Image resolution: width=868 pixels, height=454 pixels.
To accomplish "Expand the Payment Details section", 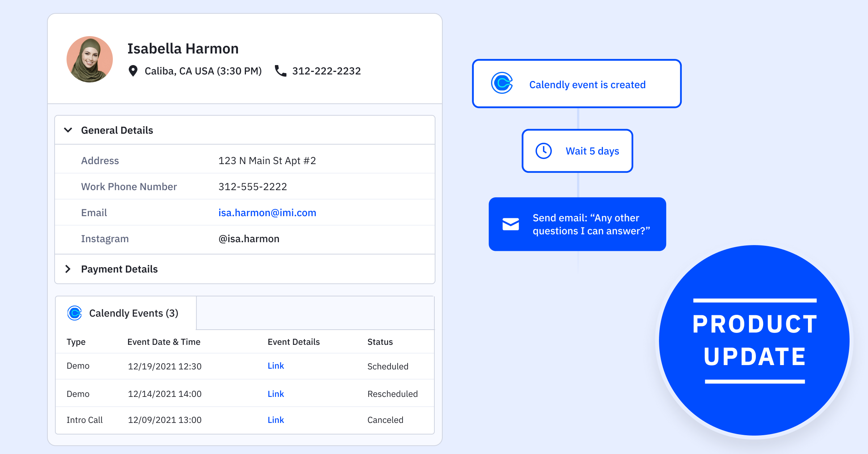I will 68,269.
